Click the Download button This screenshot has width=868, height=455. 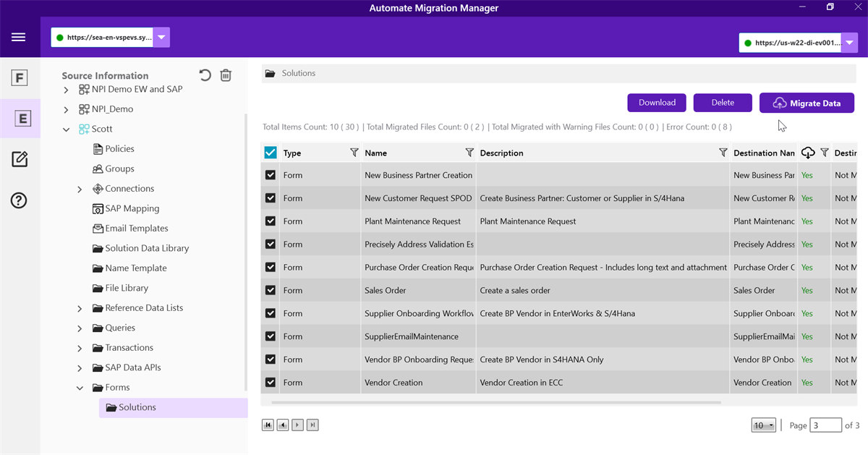(657, 103)
